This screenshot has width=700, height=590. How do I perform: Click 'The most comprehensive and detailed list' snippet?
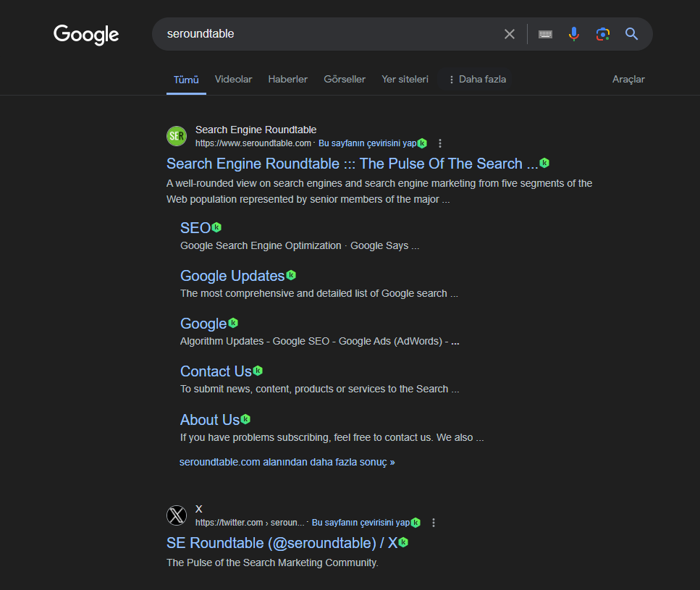(319, 294)
